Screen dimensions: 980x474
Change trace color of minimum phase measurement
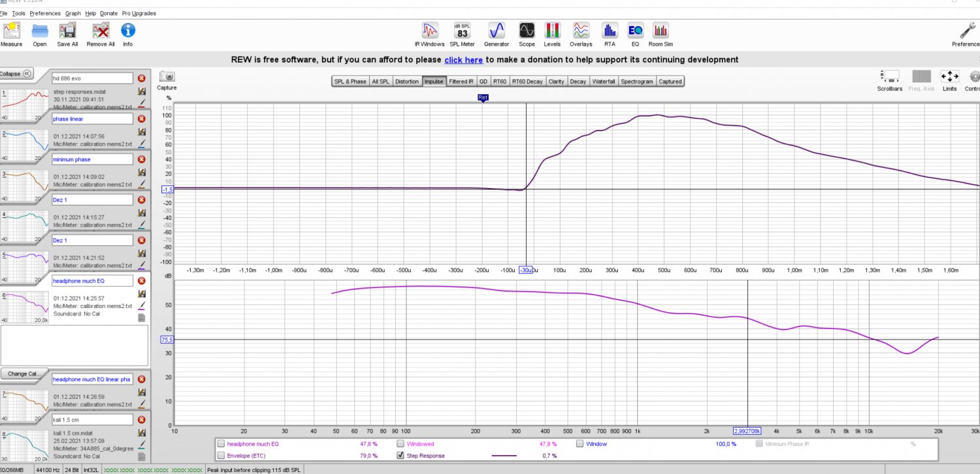click(x=141, y=183)
